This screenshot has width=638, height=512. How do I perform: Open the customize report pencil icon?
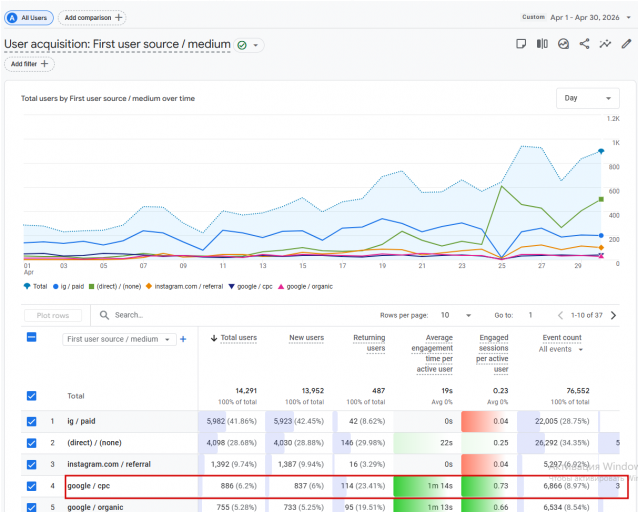[626, 44]
